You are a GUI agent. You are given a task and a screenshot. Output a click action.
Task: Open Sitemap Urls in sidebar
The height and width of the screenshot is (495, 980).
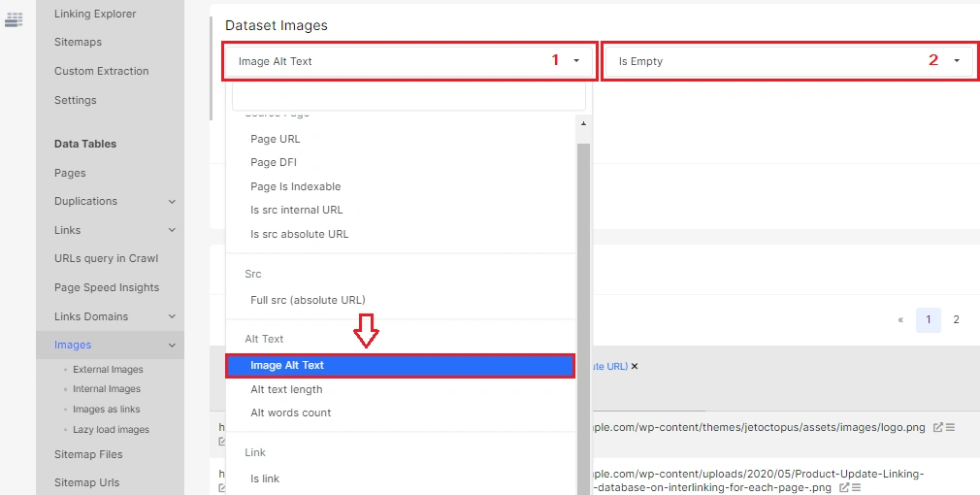click(x=87, y=482)
